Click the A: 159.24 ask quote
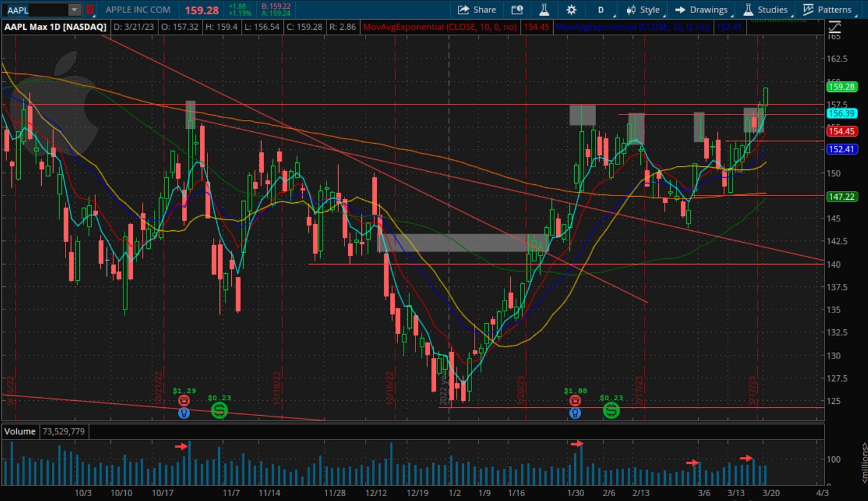Viewport: 868px width, 501px height. click(275, 14)
